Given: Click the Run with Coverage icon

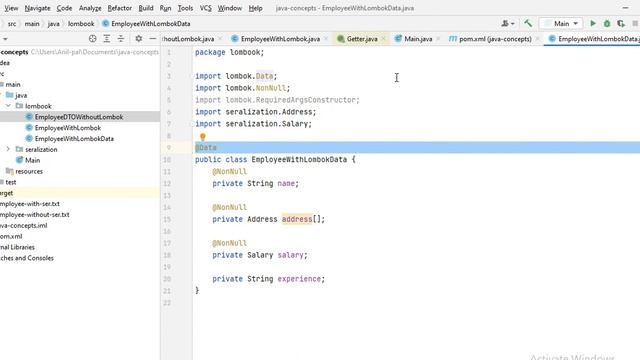Looking at the screenshot, I should (621, 24).
